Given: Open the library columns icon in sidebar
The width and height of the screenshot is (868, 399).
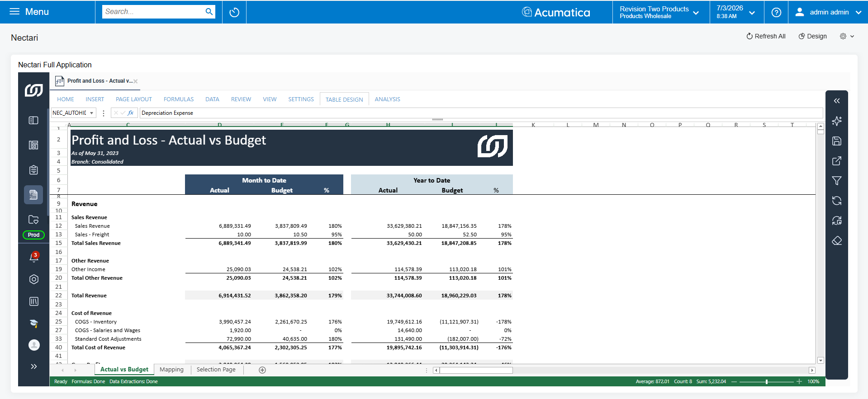Looking at the screenshot, I should (x=34, y=301).
